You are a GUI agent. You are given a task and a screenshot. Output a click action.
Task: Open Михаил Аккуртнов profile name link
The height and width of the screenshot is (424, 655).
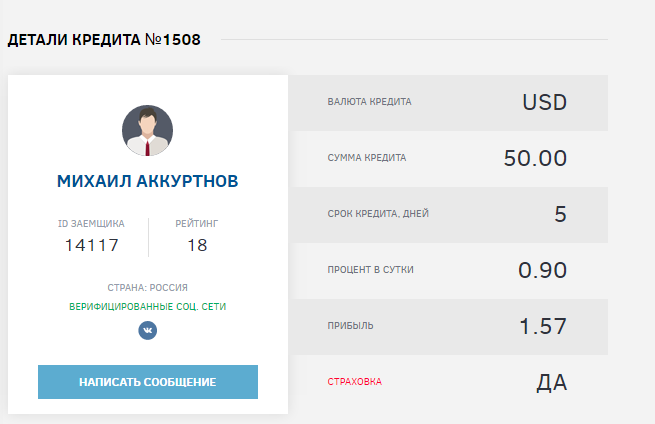(x=148, y=181)
